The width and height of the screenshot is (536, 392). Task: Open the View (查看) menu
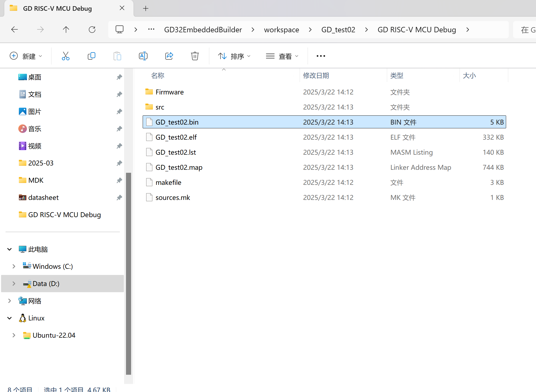coord(282,56)
